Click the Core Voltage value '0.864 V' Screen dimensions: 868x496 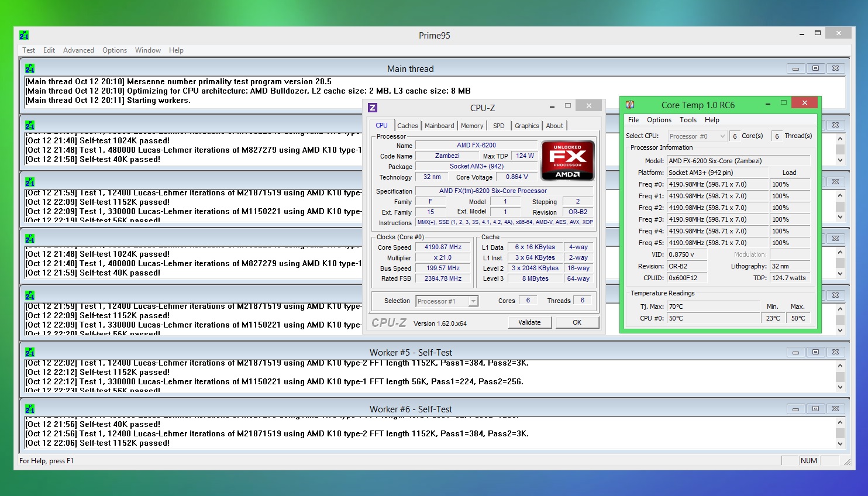[517, 177]
